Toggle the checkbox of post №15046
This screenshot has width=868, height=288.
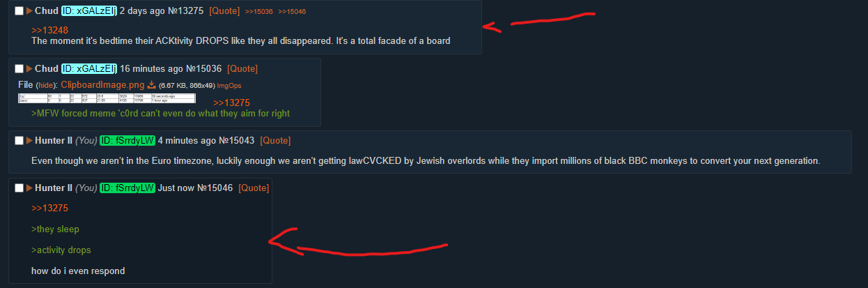pos(20,188)
